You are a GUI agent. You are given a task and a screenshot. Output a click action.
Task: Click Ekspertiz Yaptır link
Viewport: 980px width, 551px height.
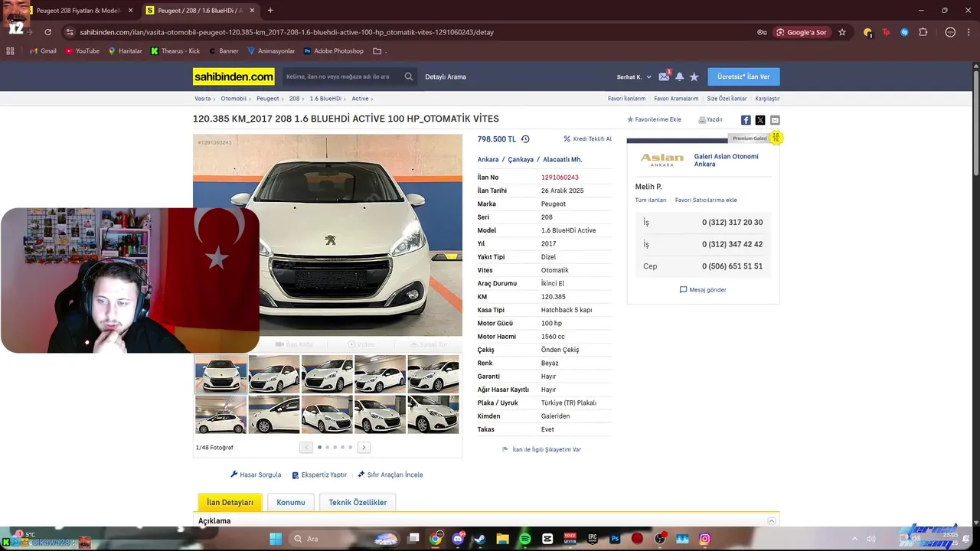(x=319, y=474)
